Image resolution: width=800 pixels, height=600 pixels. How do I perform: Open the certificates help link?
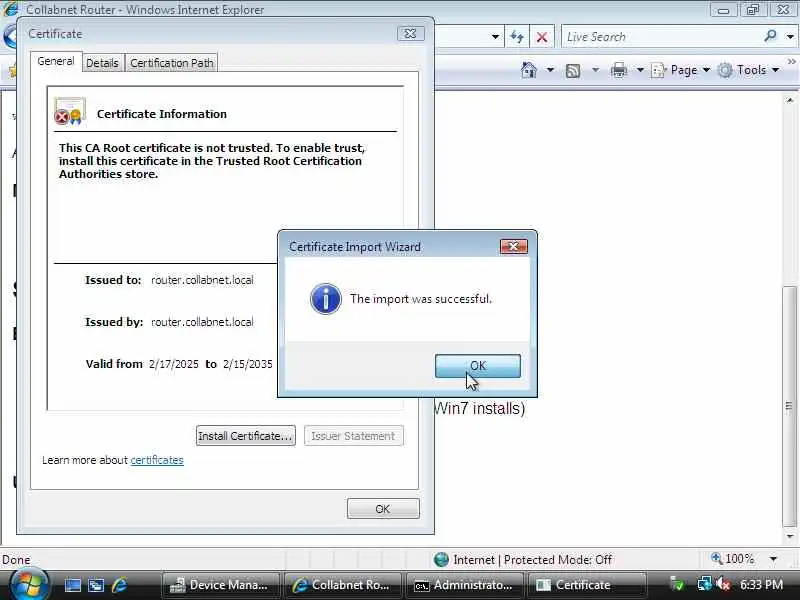click(157, 460)
